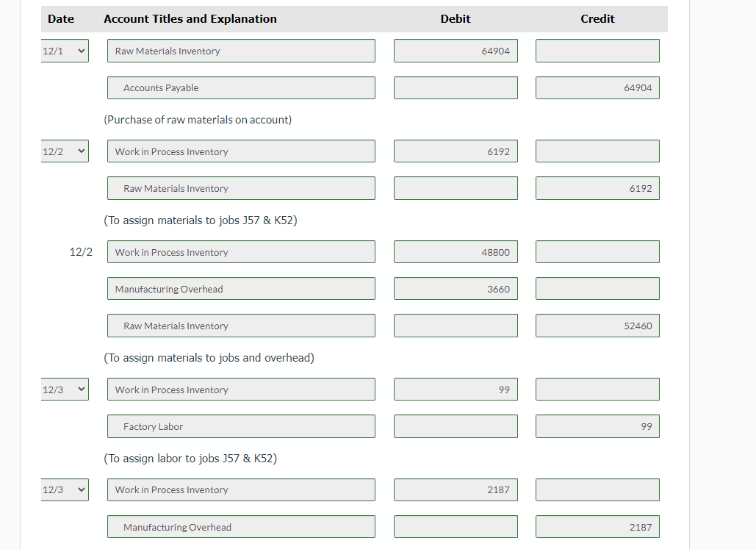Image resolution: width=756 pixels, height=549 pixels.
Task: Open the 12/2 date dropdown
Action: coord(65,151)
